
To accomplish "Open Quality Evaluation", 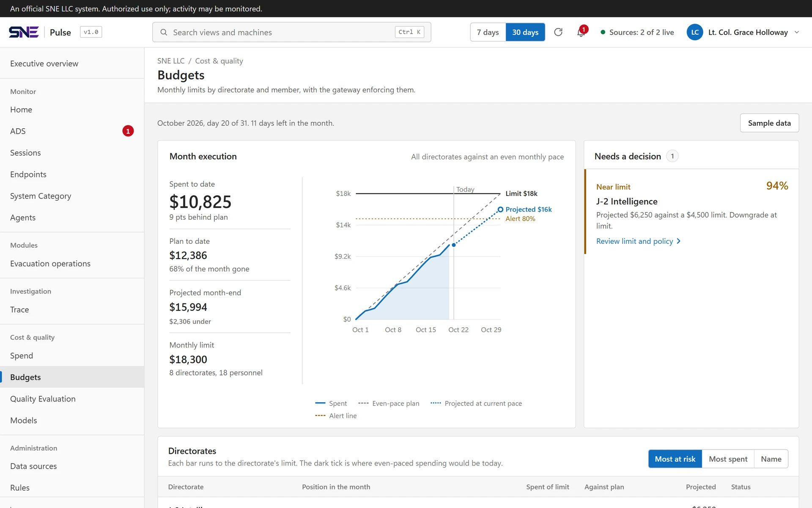I will (72, 399).
